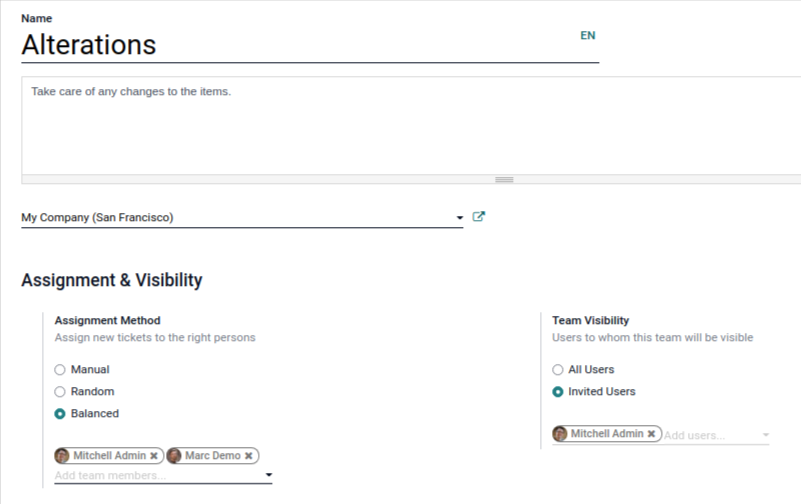Remove Mitchell Admin from team members
Image resolution: width=801 pixels, height=504 pixels.
click(x=154, y=456)
